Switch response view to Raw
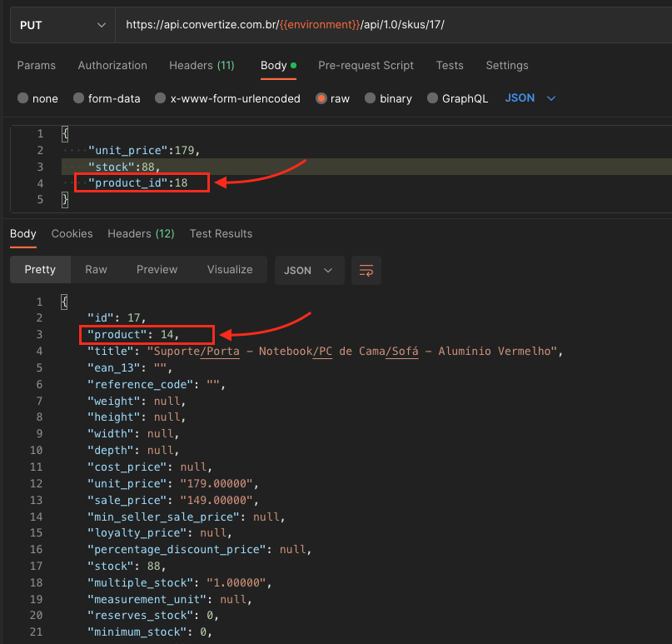Viewport: 672px width, 644px height. pos(96,269)
